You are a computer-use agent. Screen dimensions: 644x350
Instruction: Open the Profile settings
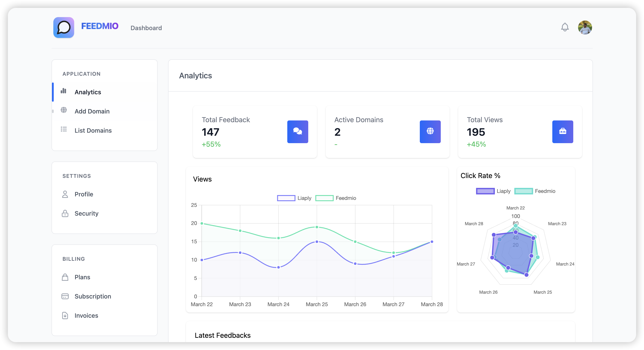tap(105, 194)
